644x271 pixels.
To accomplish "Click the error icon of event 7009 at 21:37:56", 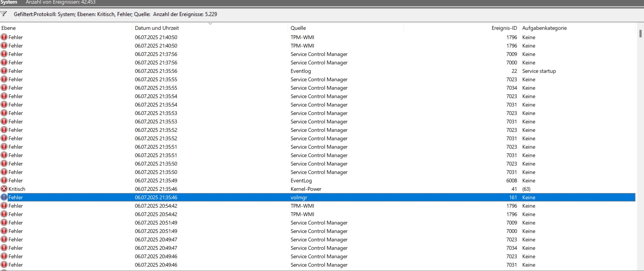I will [4, 54].
